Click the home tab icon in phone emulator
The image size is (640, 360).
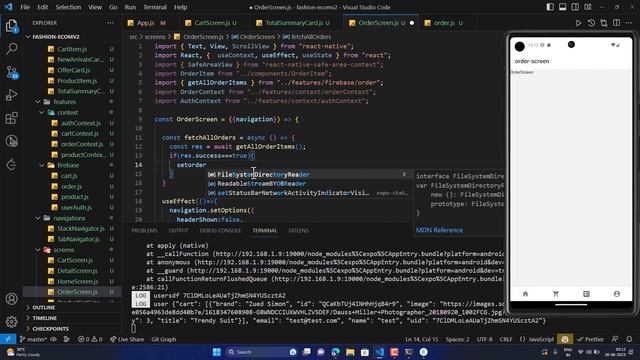[x=525, y=294]
